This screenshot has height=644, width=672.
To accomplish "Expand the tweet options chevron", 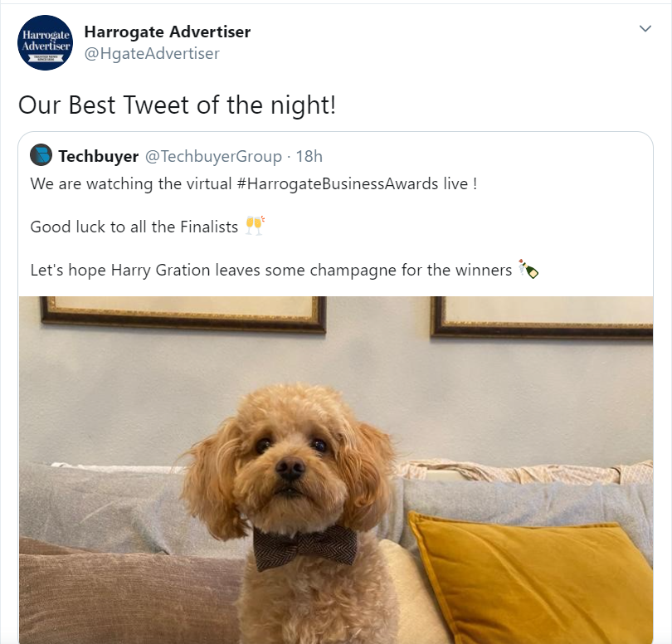I will click(x=645, y=29).
